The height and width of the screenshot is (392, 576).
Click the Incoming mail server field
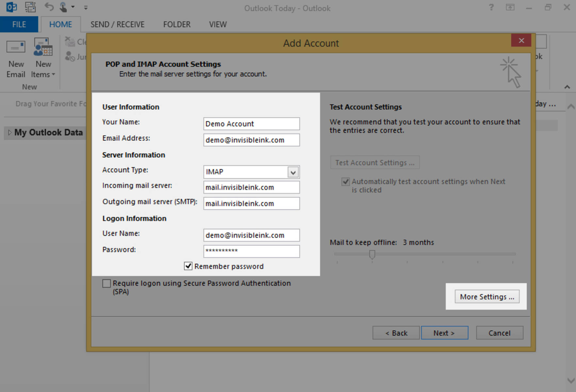(251, 188)
